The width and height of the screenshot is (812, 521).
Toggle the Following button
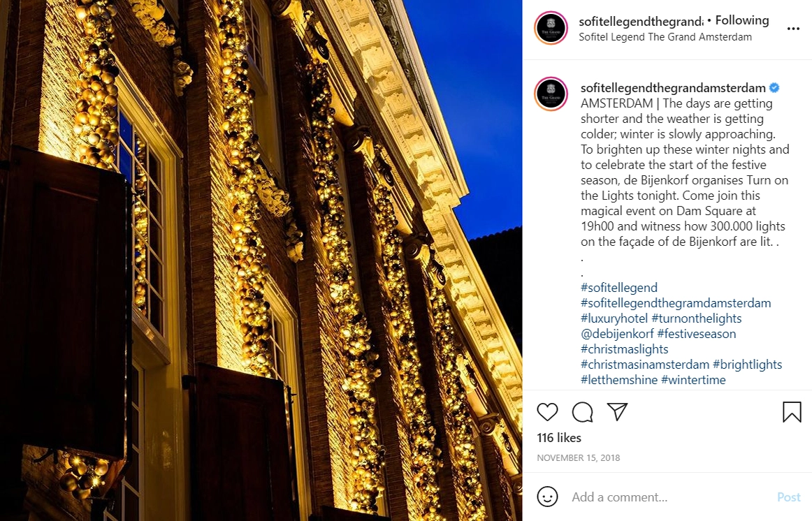(742, 20)
